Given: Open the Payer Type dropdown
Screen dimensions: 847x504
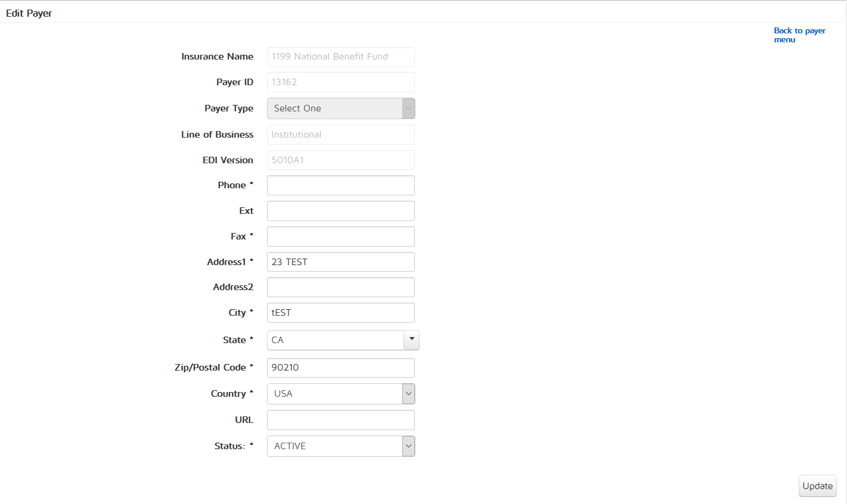Looking at the screenshot, I should 340,108.
